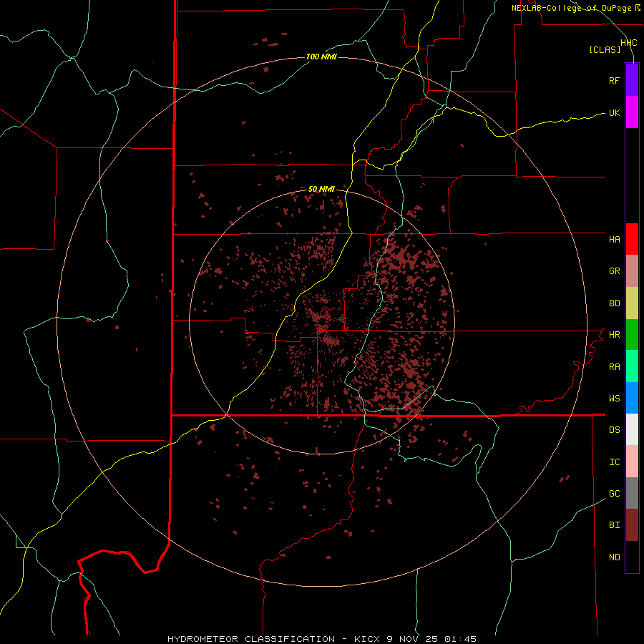
Task: Click the WS blue legend swatch
Action: [632, 398]
